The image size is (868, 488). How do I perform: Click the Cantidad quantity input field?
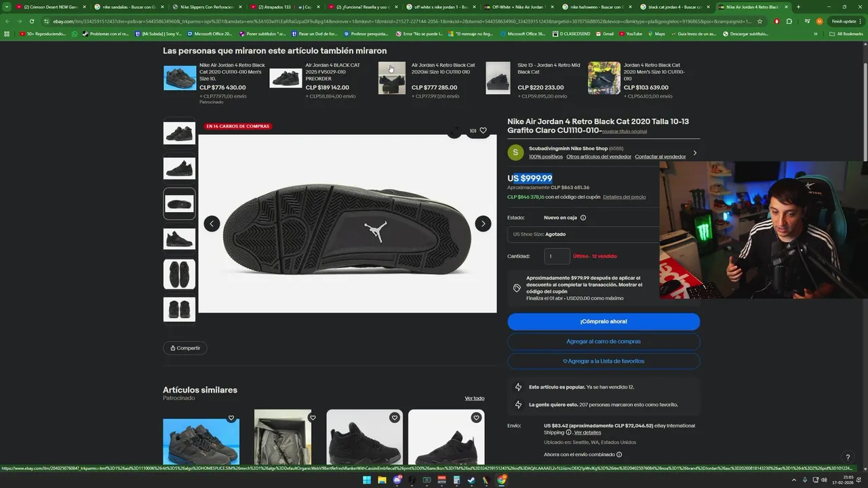pos(557,256)
